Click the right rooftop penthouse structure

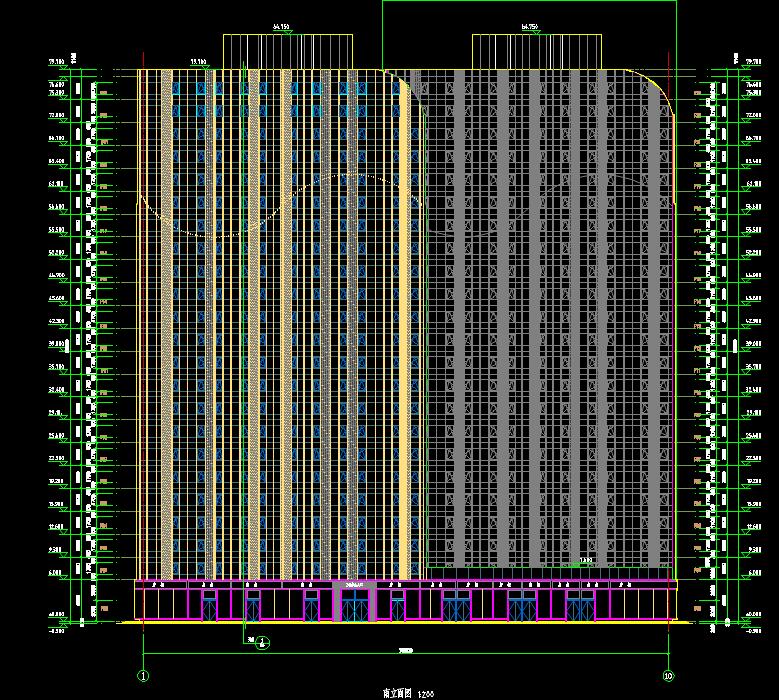pyautogui.click(x=537, y=52)
